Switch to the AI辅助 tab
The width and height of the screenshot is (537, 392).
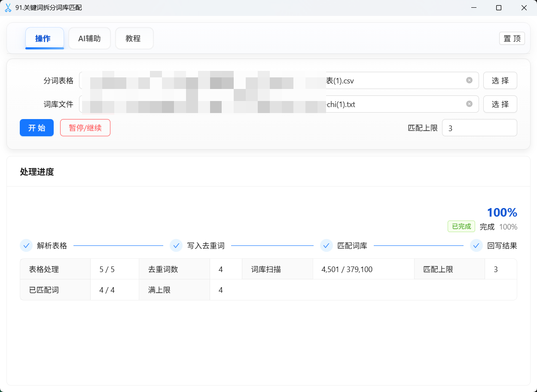click(89, 38)
